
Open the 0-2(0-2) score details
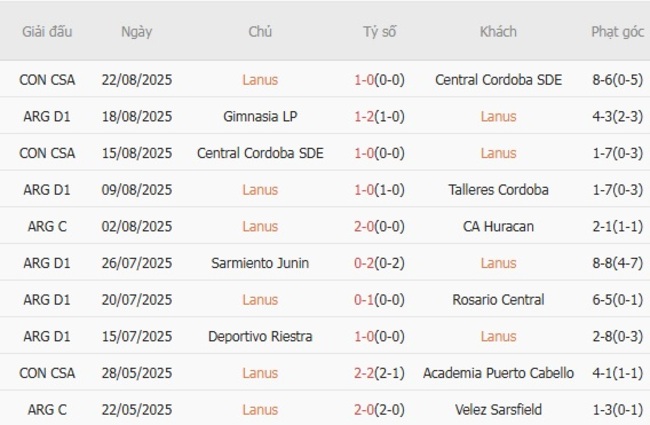point(379,263)
